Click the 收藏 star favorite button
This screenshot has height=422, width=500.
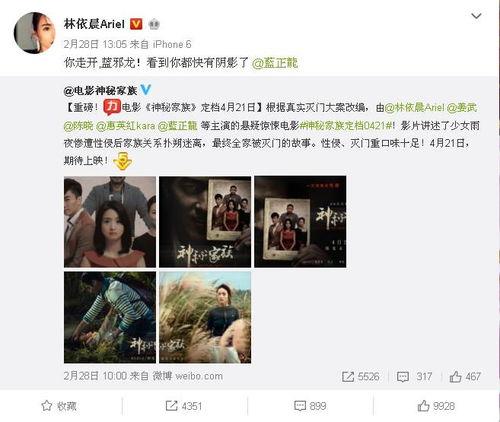coord(59,406)
